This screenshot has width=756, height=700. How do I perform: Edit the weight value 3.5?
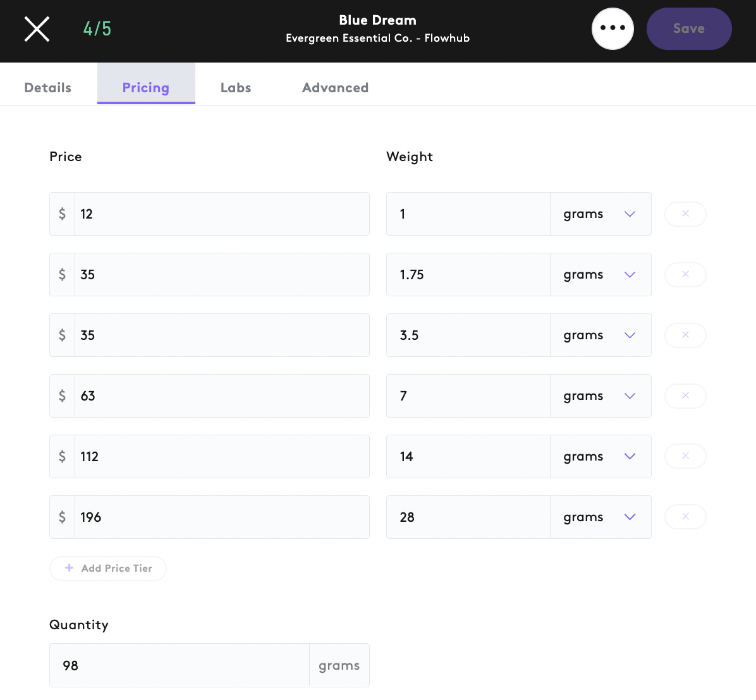[468, 335]
